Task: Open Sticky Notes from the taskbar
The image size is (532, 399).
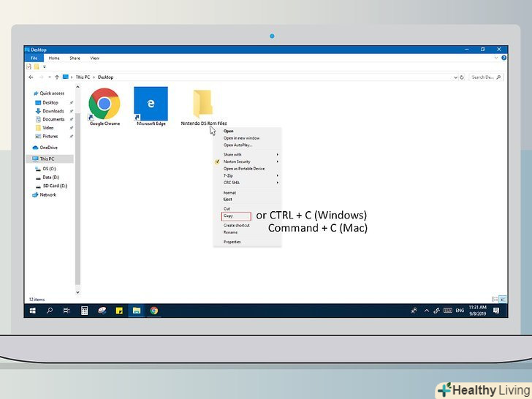Action: [119, 311]
